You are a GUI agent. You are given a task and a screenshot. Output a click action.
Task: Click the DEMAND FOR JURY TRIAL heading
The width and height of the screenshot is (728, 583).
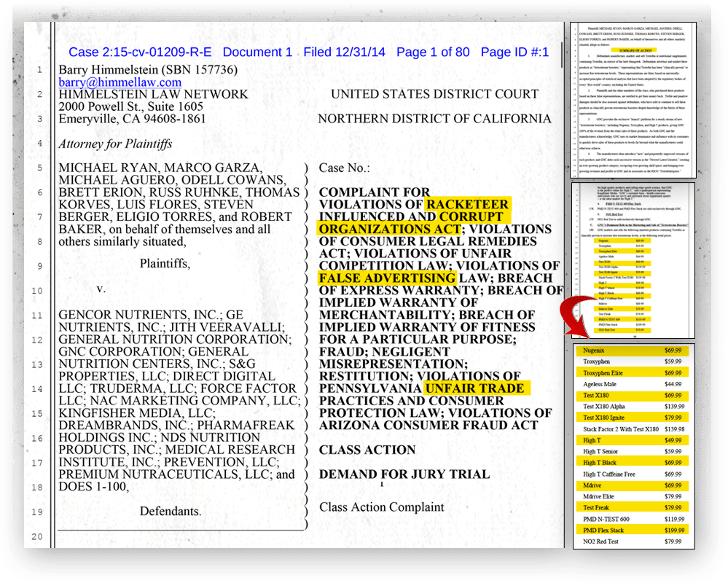[404, 474]
